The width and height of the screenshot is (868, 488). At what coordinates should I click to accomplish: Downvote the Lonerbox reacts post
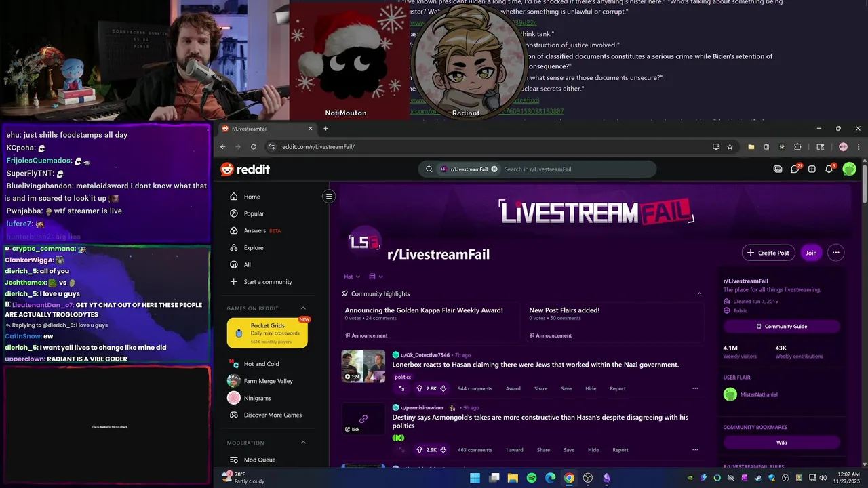(443, 388)
